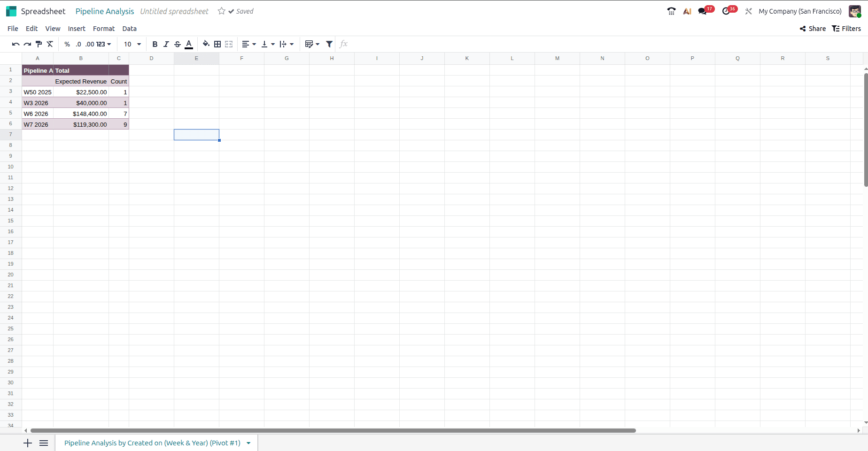Click the Spreadsheet app logo
Screen dimensions: 868x451
[x=11, y=11]
